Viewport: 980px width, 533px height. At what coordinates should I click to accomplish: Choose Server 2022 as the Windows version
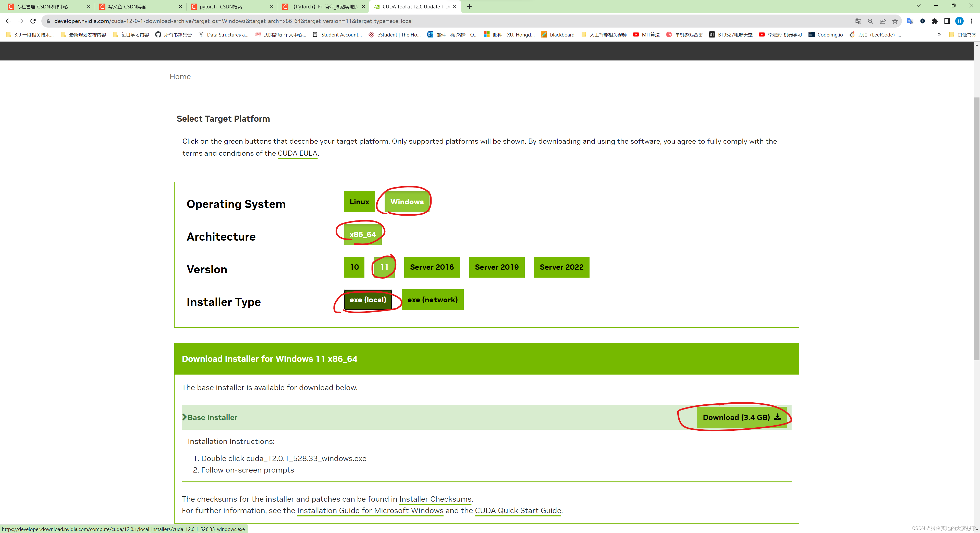click(561, 267)
